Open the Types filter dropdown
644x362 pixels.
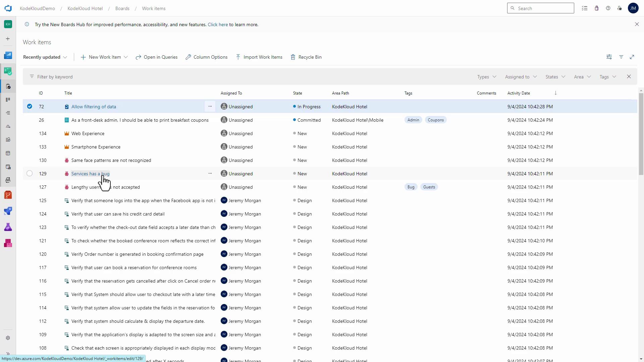click(486, 77)
